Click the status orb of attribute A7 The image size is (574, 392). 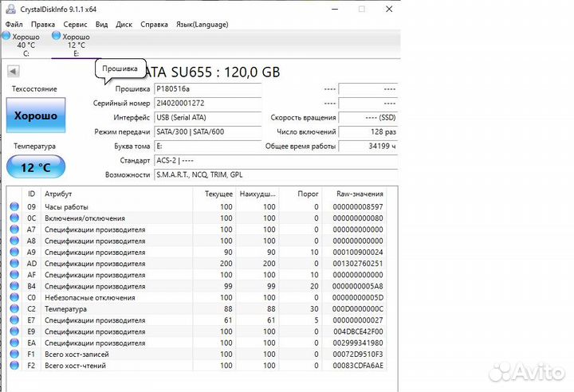click(x=14, y=229)
